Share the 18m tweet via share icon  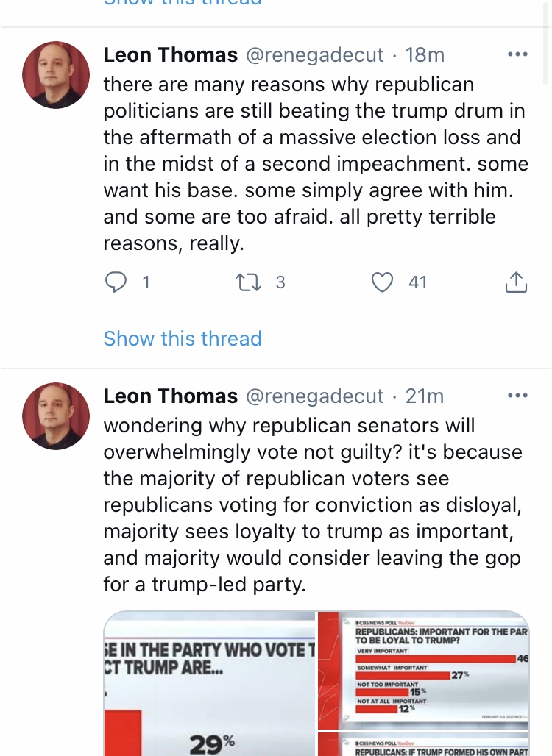click(x=516, y=282)
